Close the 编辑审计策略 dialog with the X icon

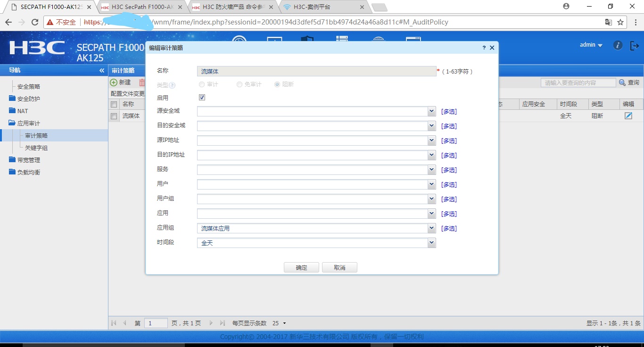coord(492,48)
